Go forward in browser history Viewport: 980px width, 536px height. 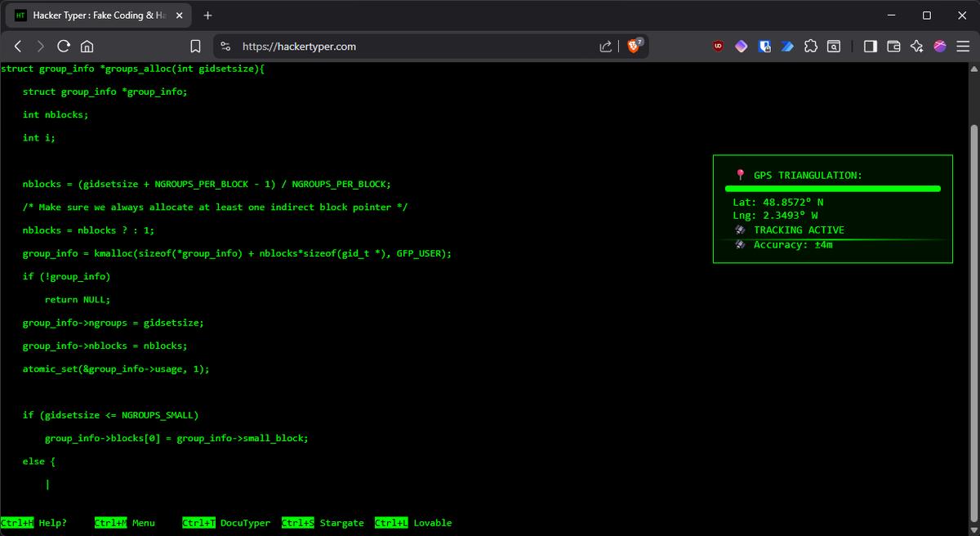pos(41,47)
